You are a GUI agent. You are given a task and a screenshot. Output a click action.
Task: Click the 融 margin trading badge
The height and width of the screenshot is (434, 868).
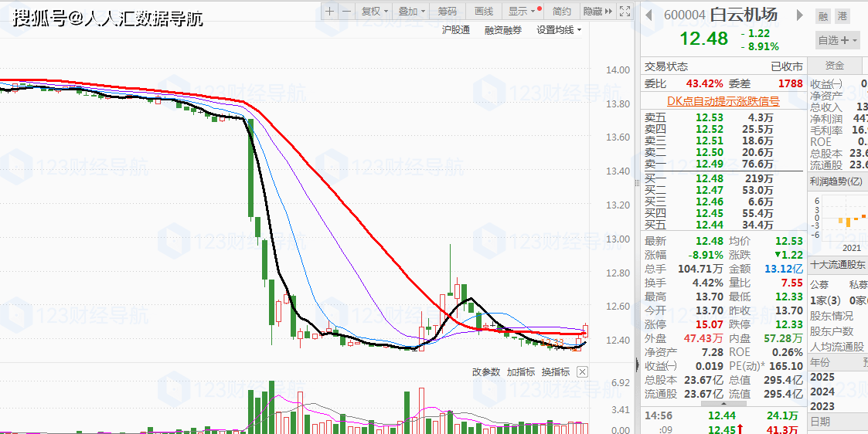[822, 15]
